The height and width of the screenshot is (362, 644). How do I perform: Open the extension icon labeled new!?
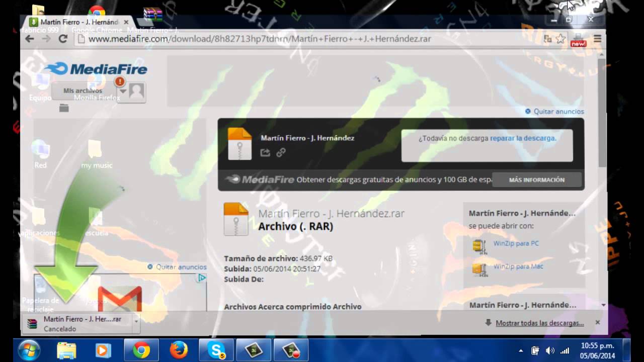click(579, 40)
